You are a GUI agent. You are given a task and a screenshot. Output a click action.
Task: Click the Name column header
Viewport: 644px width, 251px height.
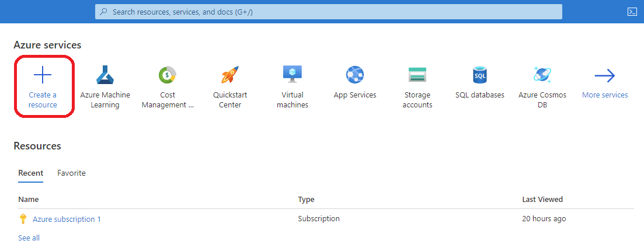pos(29,200)
